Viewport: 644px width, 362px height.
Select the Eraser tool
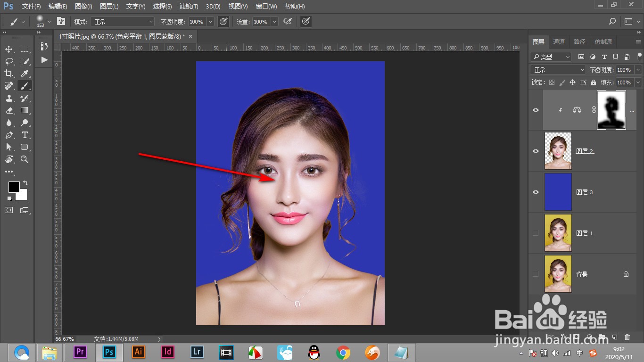pos(9,110)
